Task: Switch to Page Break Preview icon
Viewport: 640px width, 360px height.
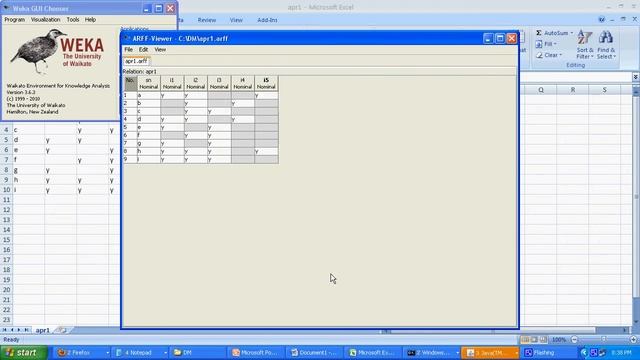Action: coord(543,340)
